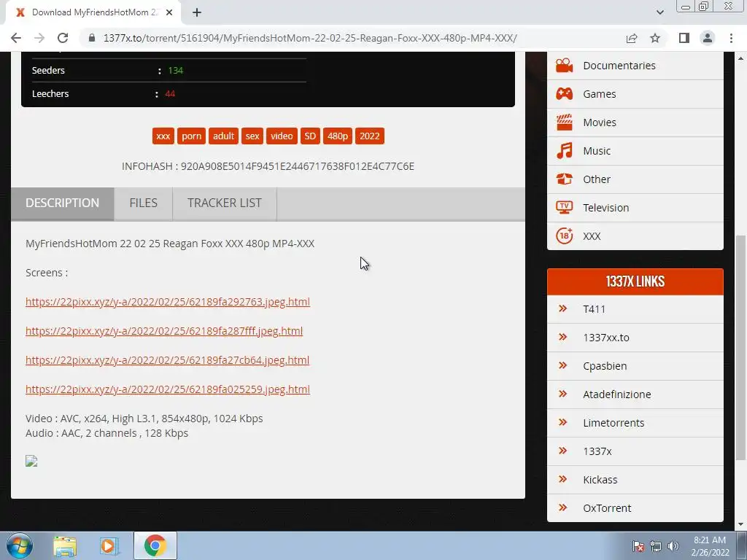This screenshot has height=560, width=747.
Task: Click the Television icon
Action: click(564, 208)
